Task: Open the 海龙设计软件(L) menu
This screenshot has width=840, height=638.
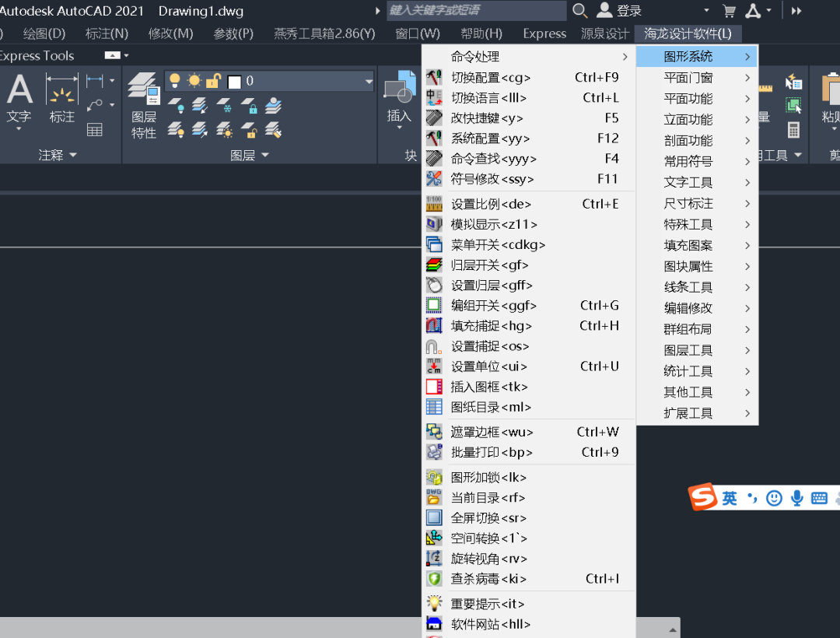Action: tap(688, 33)
